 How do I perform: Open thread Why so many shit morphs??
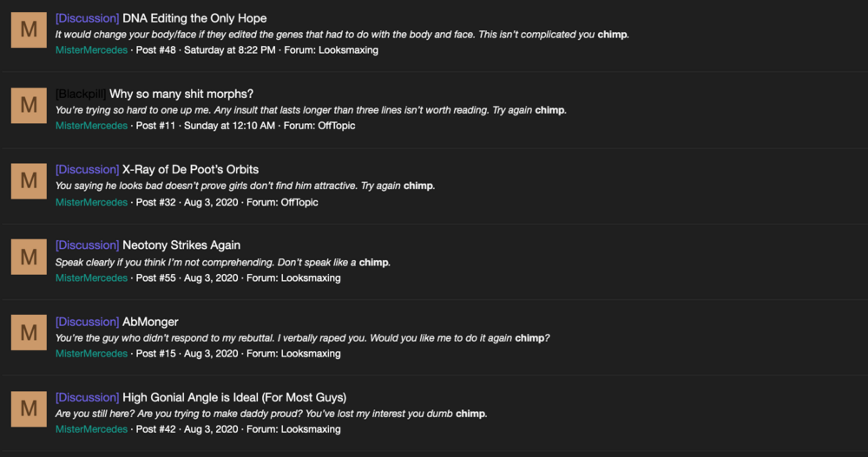pyautogui.click(x=181, y=94)
